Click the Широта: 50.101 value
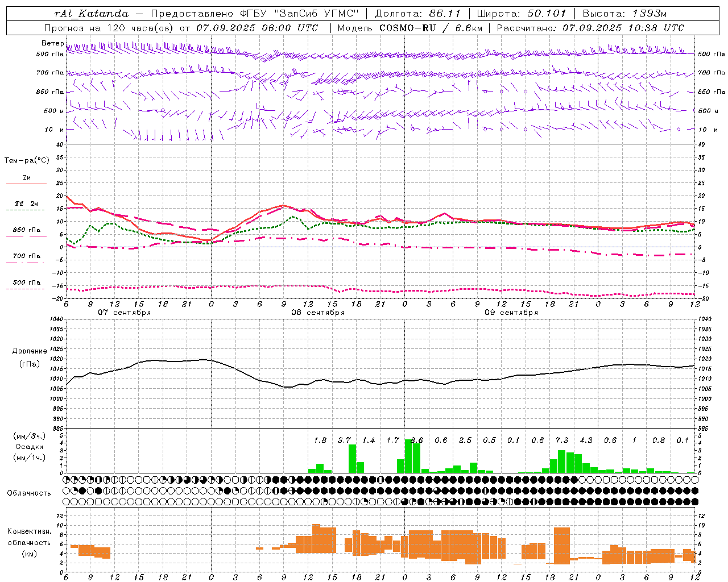The width and height of the screenshot is (728, 582). [522, 14]
